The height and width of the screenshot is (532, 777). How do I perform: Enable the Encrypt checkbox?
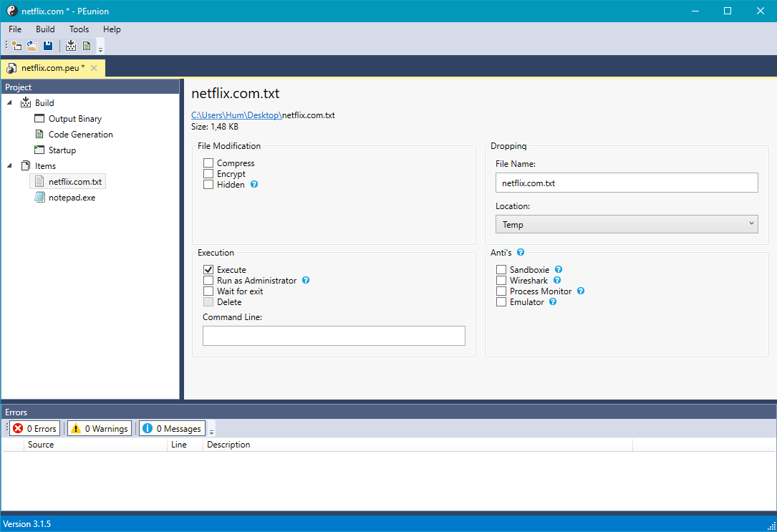tap(208, 174)
